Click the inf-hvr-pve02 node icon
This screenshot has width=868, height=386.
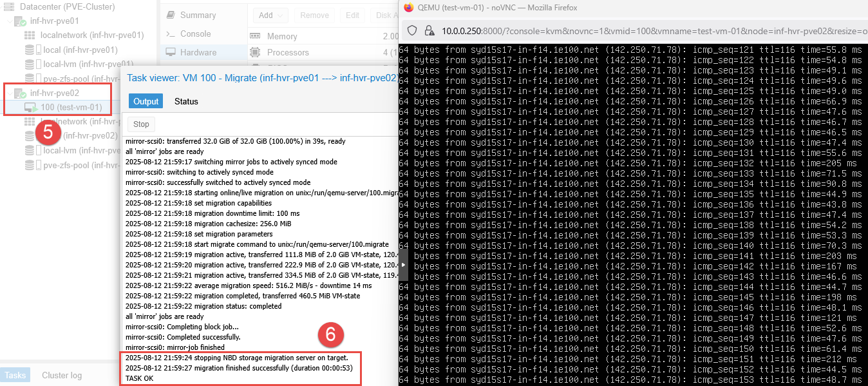click(20, 93)
